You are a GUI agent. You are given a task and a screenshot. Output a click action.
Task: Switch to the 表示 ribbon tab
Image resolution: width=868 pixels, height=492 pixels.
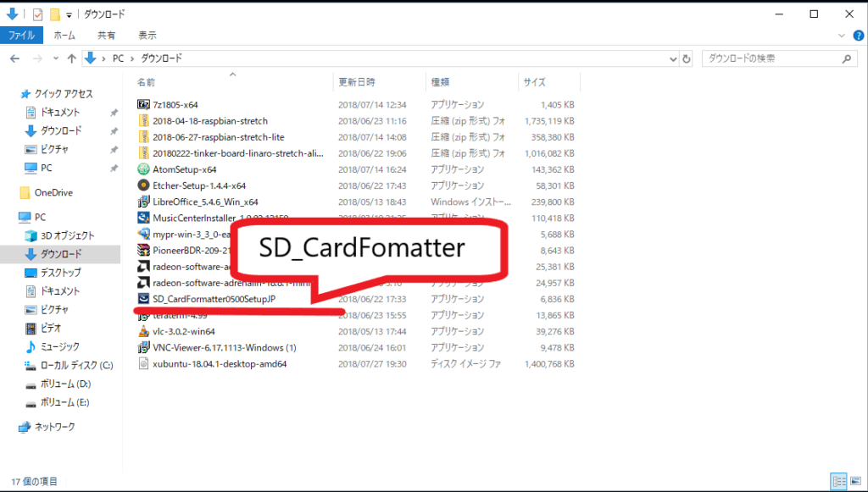pos(147,36)
